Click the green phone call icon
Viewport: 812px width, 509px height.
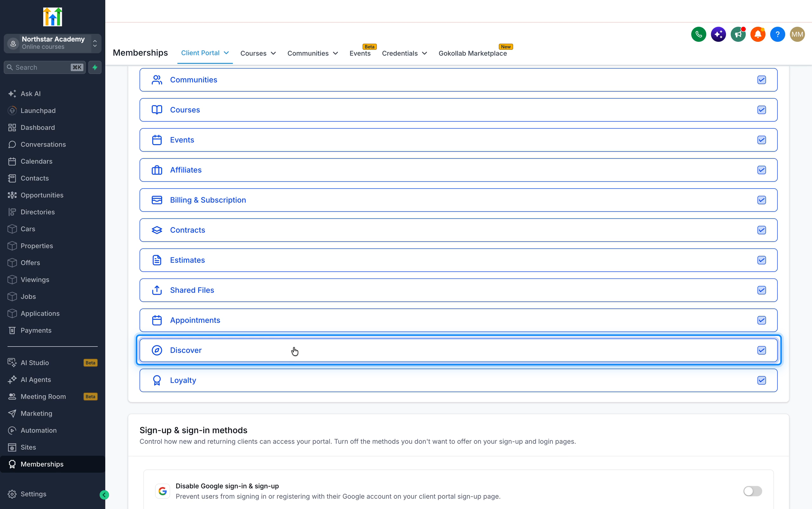[698, 34]
